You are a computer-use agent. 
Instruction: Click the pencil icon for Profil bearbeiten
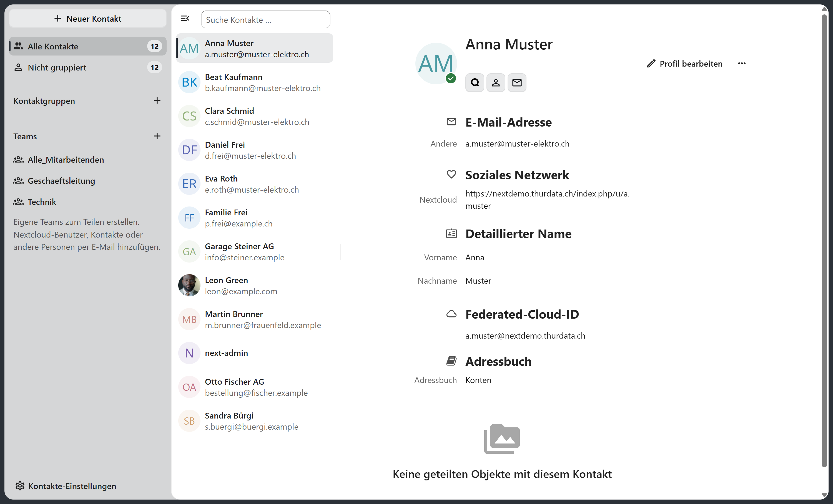[x=651, y=64]
